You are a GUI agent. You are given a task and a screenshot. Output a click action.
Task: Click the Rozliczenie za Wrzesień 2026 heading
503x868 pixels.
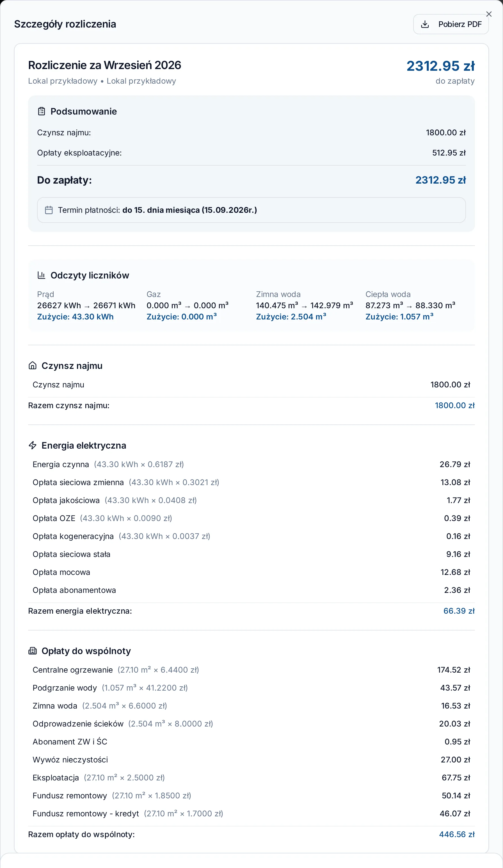(x=104, y=65)
